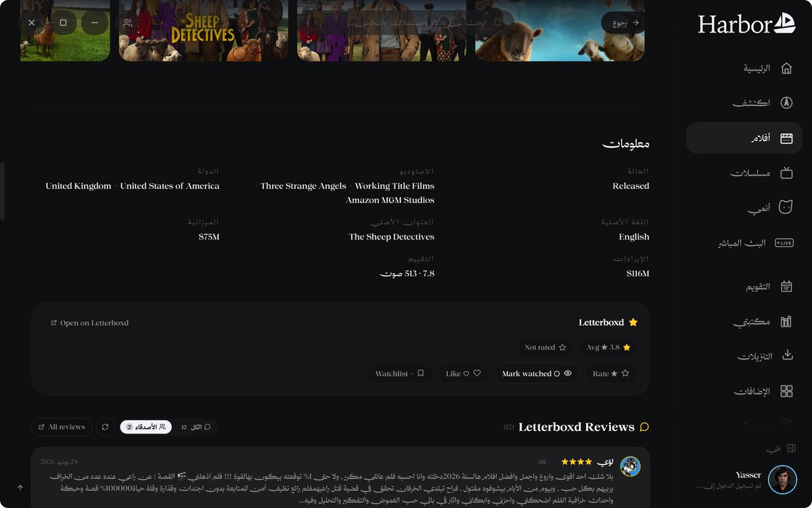Collapse the sidebar with طي icon
Viewport: 812px width, 508px height.
pyautogui.click(x=791, y=448)
